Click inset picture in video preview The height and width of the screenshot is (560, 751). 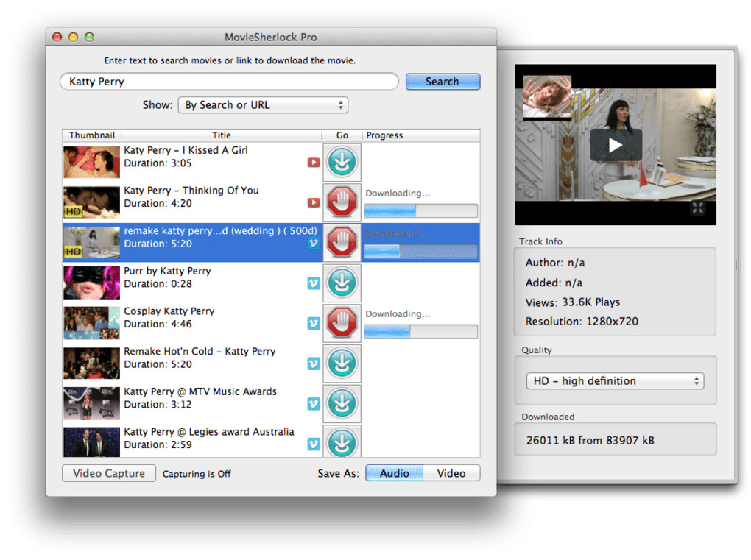click(x=547, y=97)
